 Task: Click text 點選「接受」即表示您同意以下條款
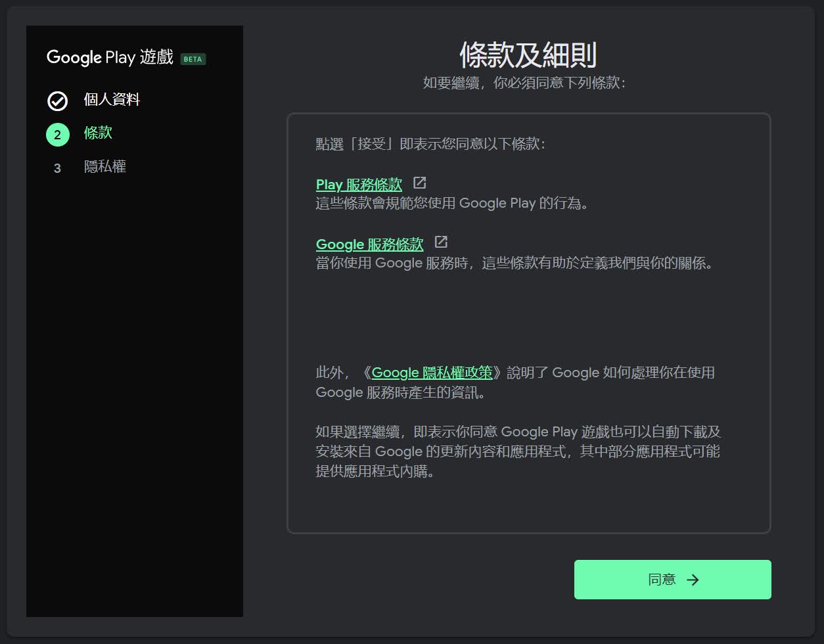point(430,144)
